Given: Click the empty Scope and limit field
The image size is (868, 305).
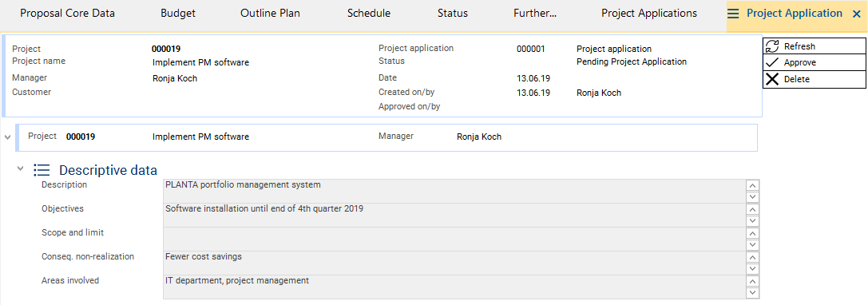Looking at the screenshot, I should (x=454, y=239).
